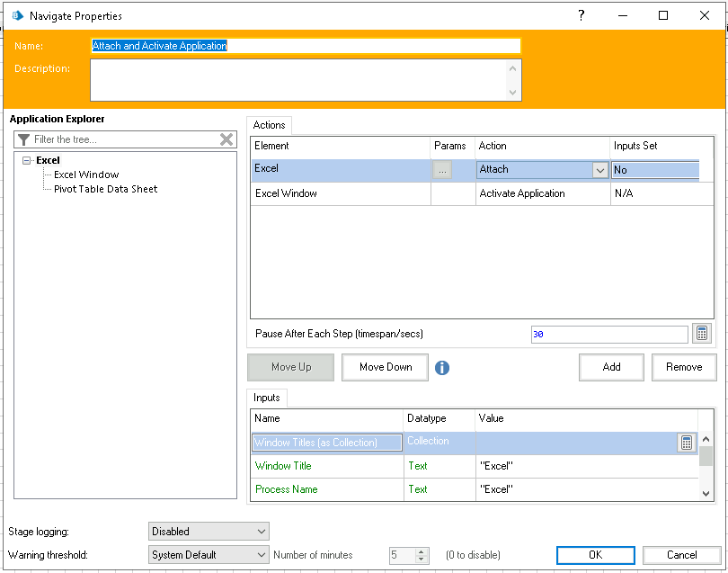
Task: Switch to the Inputs tab
Action: 267,397
